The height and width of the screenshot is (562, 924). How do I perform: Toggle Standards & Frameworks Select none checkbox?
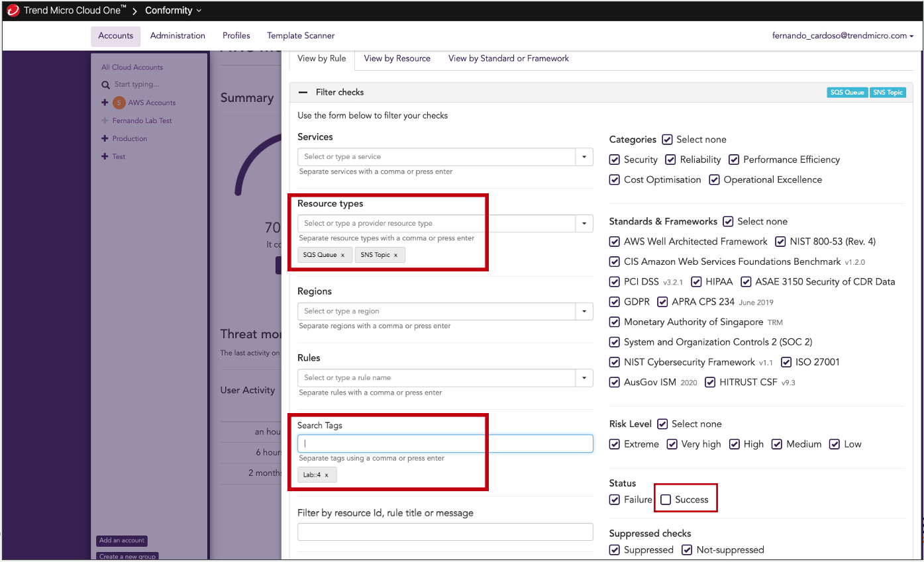[728, 222]
